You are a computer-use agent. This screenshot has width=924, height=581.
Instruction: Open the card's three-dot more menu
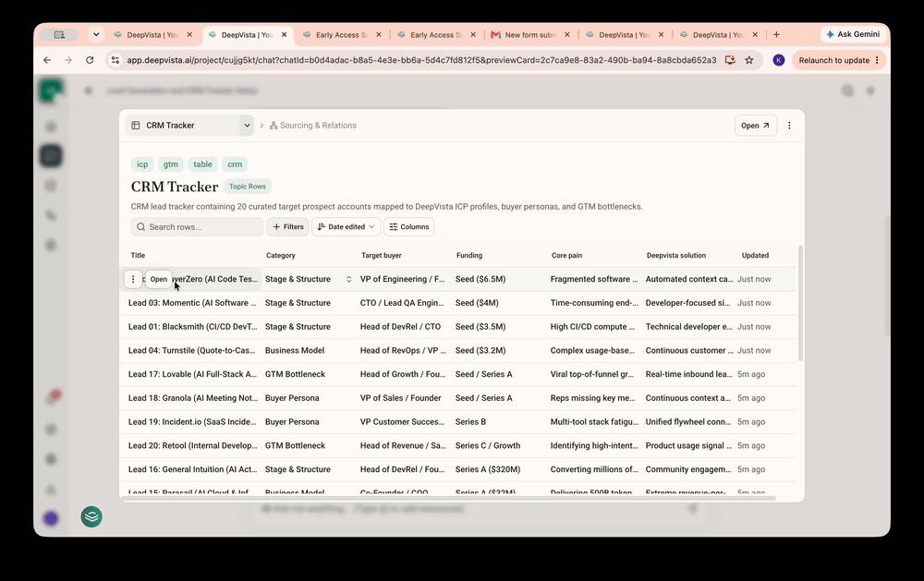coord(790,126)
